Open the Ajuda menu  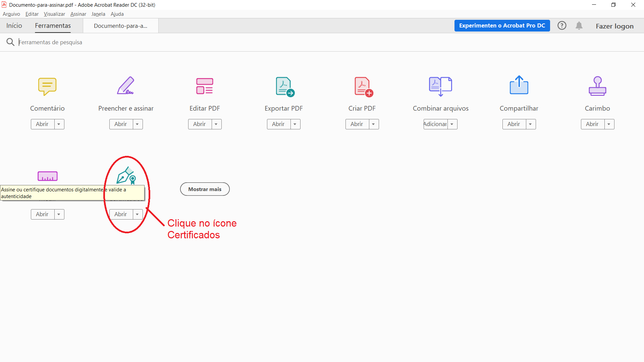click(x=117, y=14)
